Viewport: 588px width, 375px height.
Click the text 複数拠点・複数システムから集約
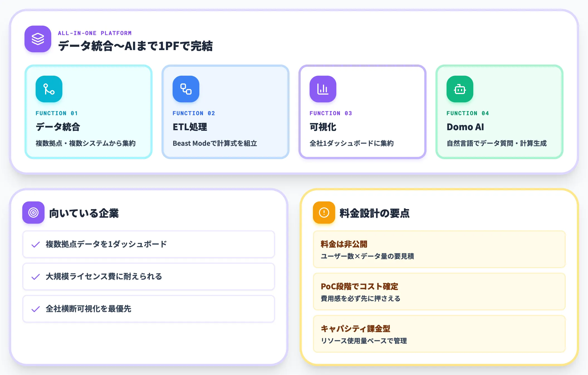point(86,143)
